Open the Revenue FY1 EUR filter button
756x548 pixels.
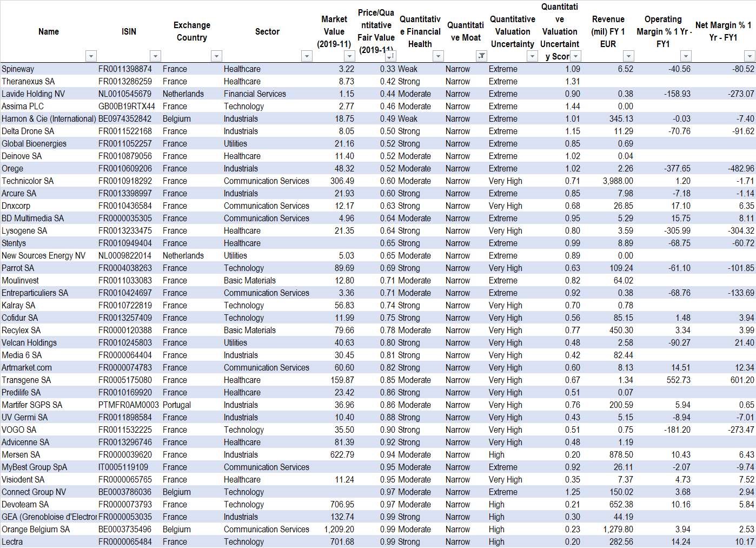click(x=628, y=56)
